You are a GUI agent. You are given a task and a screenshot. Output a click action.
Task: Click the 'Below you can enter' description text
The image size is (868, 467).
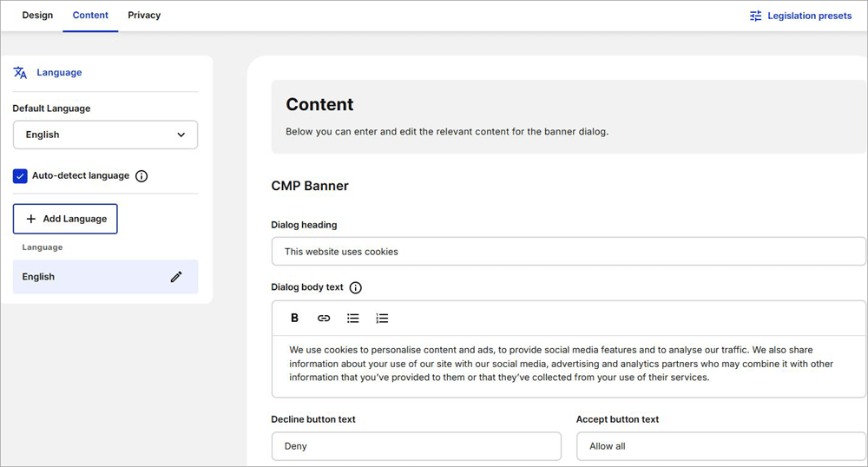coord(447,132)
